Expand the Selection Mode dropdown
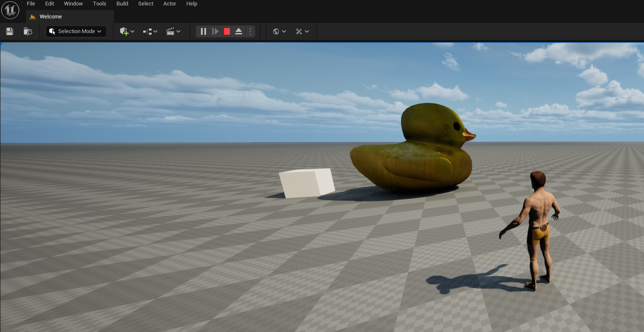 (76, 31)
